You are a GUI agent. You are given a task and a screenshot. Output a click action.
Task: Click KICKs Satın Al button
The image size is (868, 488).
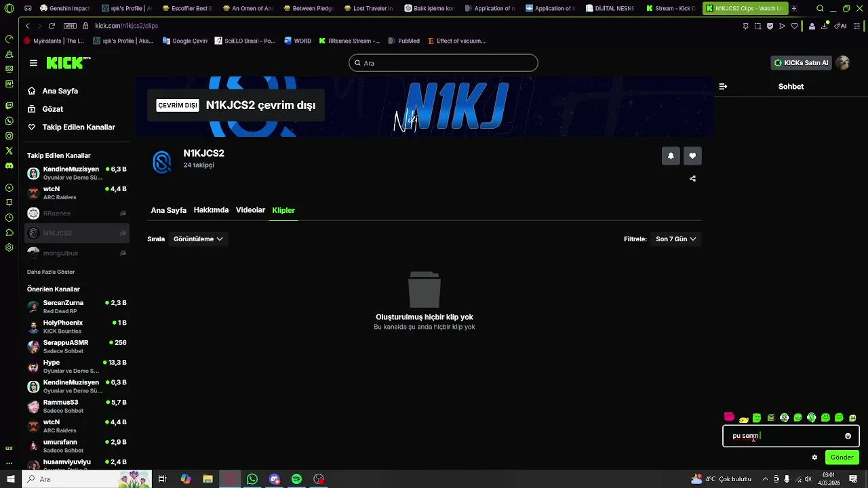click(801, 63)
